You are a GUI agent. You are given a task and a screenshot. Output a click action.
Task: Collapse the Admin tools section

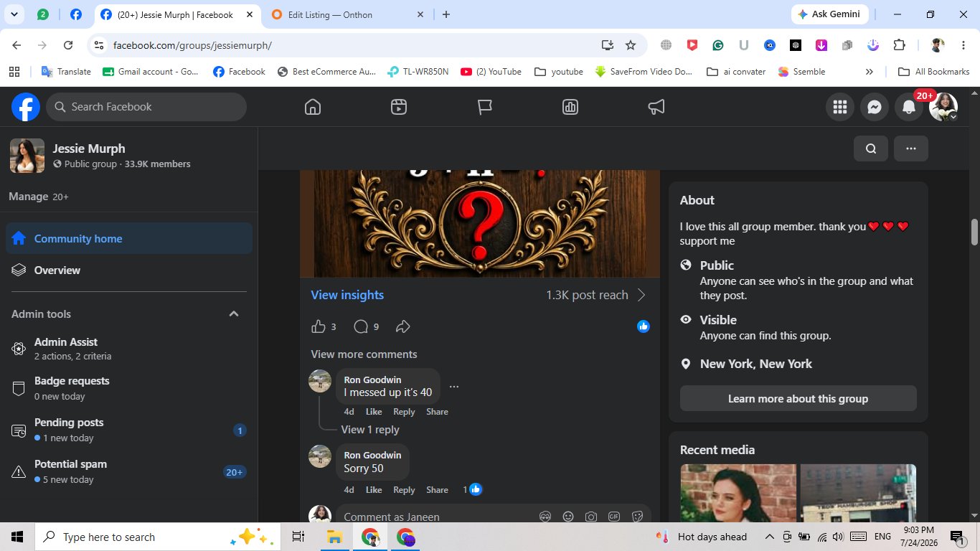point(233,314)
